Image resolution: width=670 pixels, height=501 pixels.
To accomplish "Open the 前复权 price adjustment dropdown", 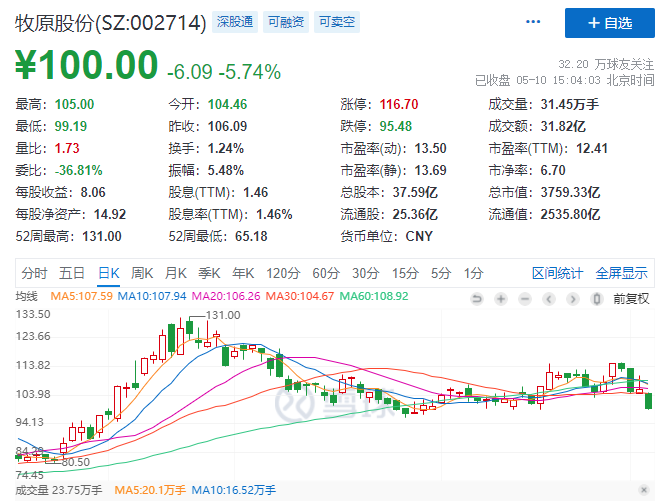I will pyautogui.click(x=630, y=297).
